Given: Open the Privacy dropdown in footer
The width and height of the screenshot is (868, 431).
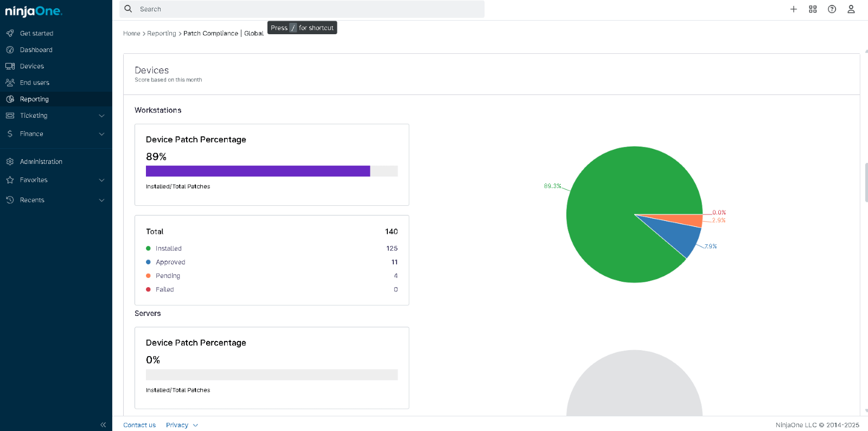Looking at the screenshot, I should 182,425.
